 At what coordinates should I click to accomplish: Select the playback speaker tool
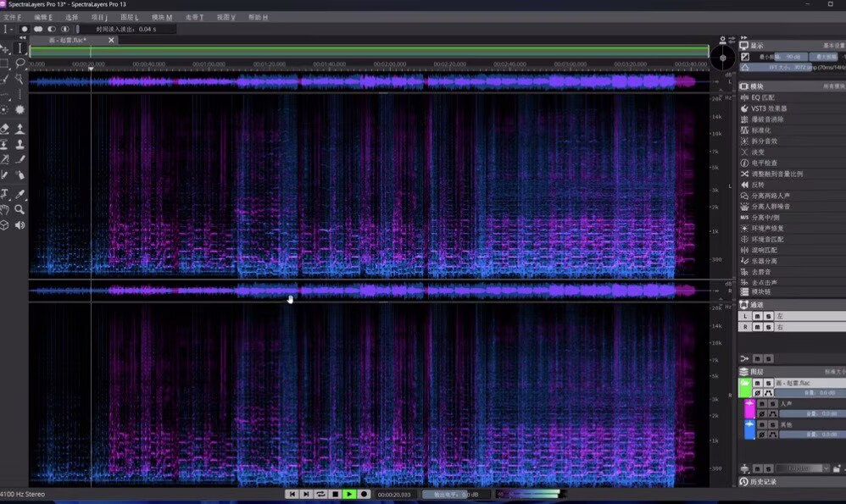tap(20, 225)
